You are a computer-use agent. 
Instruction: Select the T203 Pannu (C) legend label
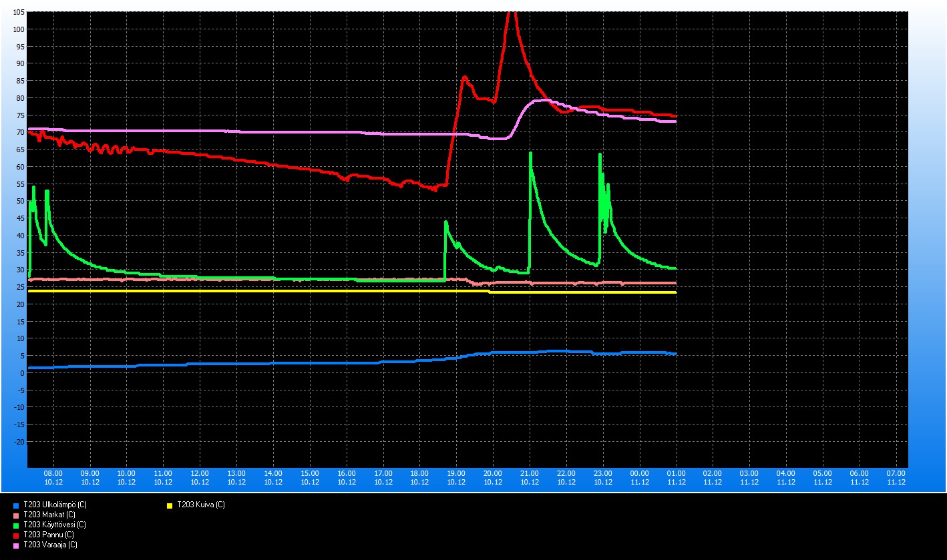[48, 535]
